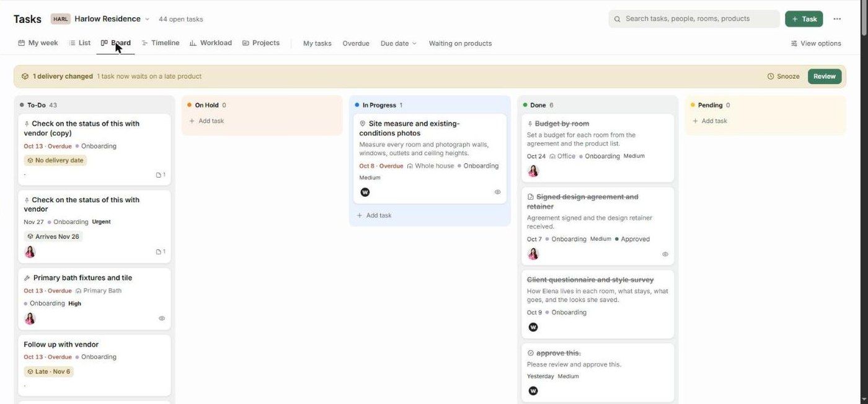Open the Projects tab
The width and height of the screenshot is (868, 404).
pyautogui.click(x=261, y=43)
